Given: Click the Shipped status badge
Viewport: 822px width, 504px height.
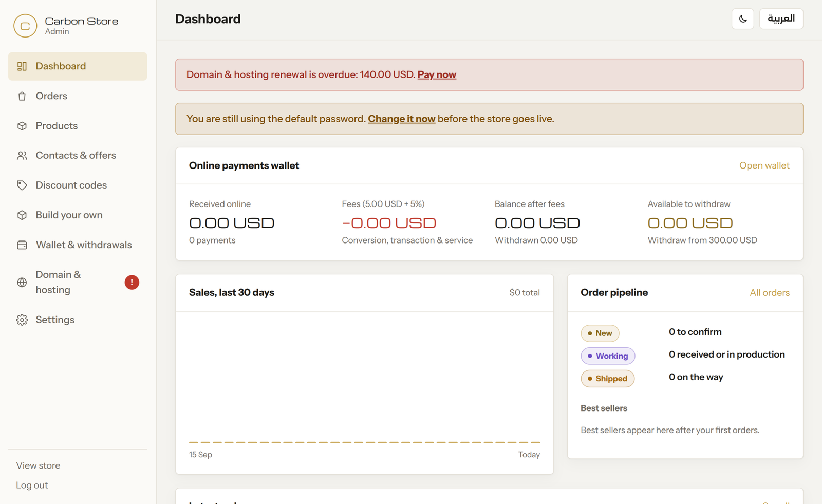Looking at the screenshot, I should click(608, 379).
